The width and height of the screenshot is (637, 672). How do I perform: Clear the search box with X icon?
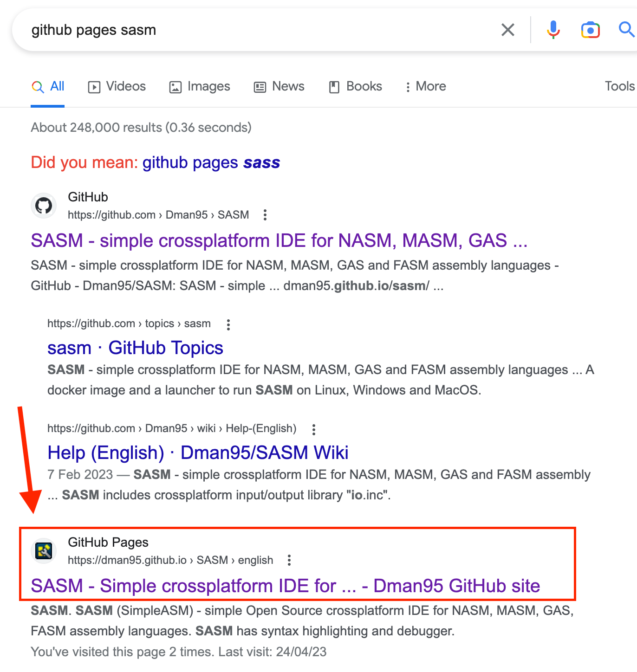click(x=508, y=30)
